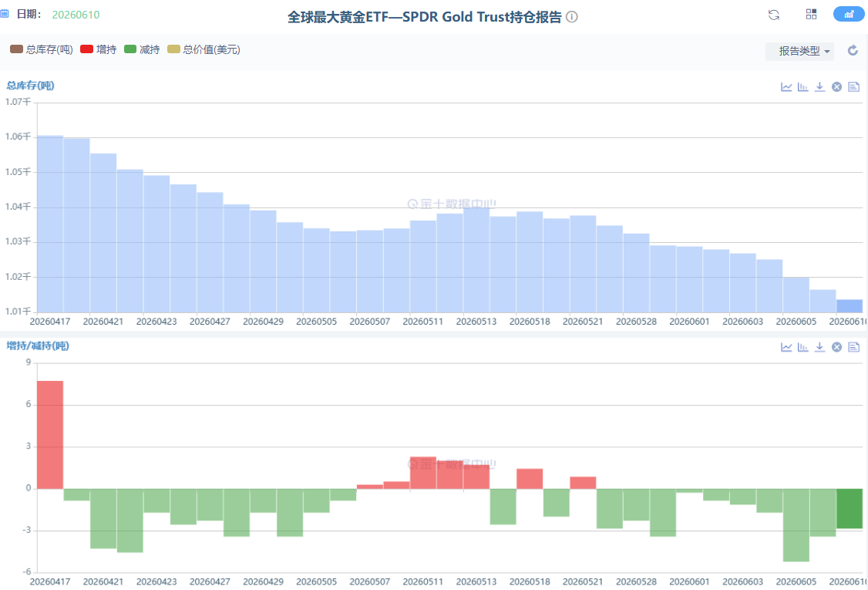Viewport: 868px width, 590px height.
Task: Click the 增持/减持(吨) chart title
Action: (x=38, y=346)
